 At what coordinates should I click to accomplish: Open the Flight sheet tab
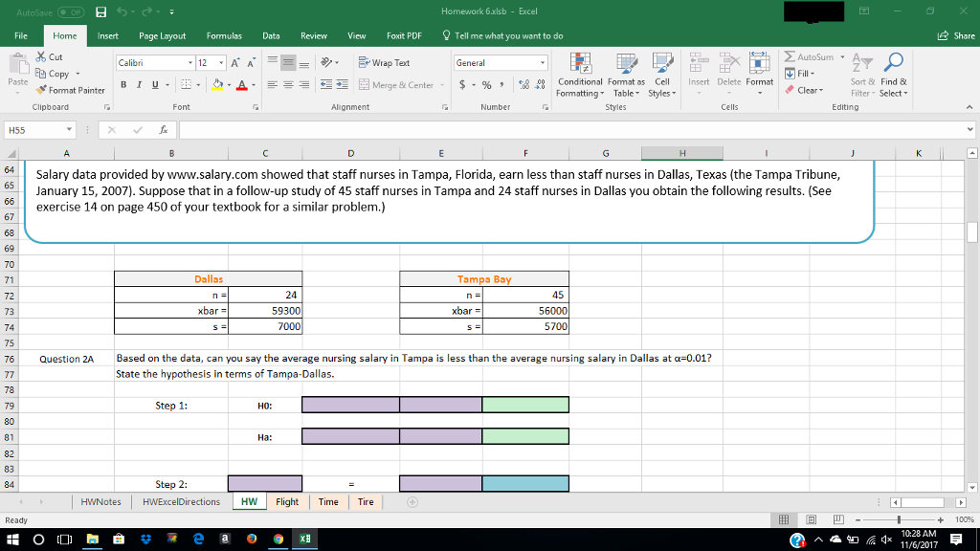click(x=286, y=500)
